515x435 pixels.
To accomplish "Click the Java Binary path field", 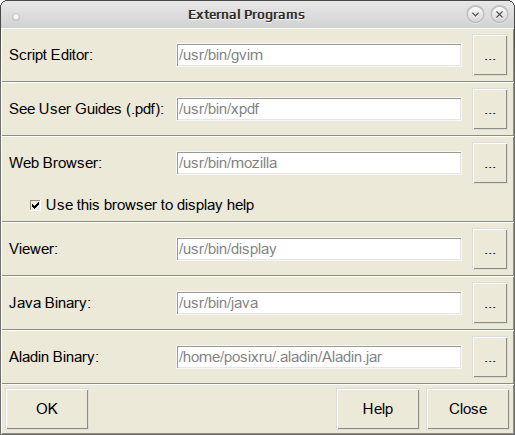I will pos(319,303).
